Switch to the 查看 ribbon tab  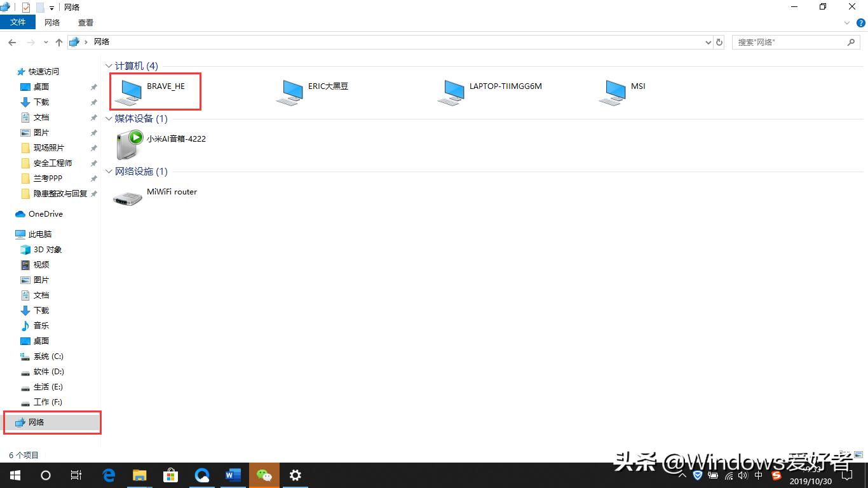point(85,22)
